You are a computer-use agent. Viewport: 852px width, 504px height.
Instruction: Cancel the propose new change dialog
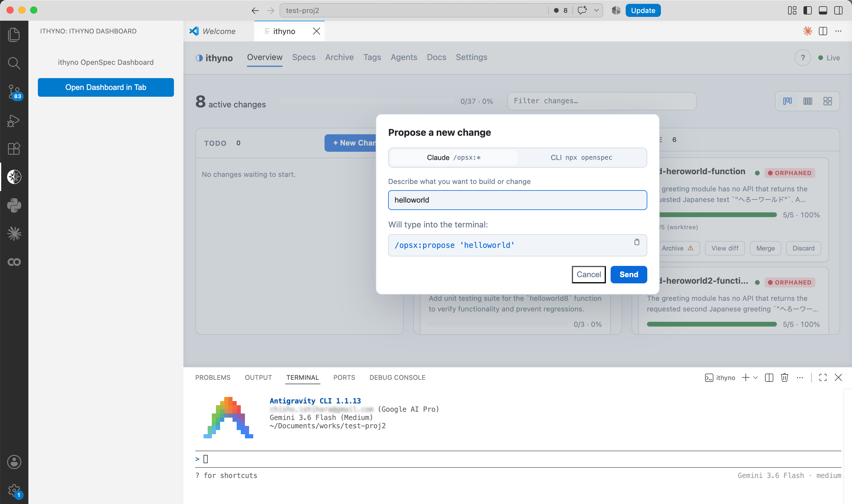588,274
